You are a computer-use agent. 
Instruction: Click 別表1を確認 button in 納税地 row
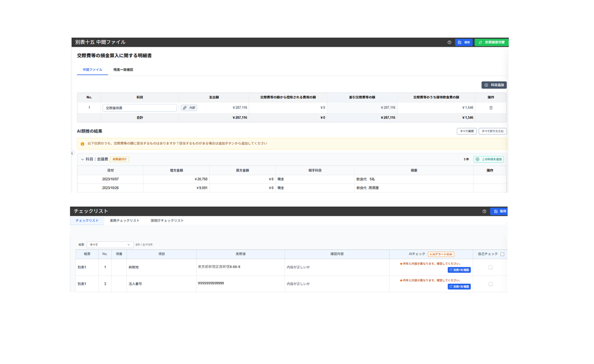459,270
